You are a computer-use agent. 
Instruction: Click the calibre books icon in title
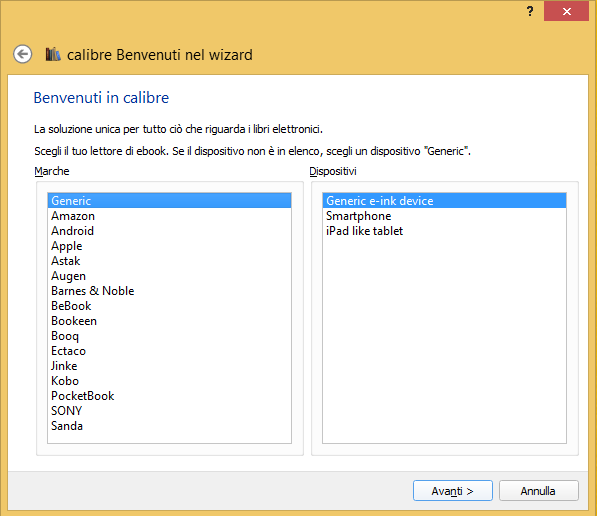tap(53, 54)
